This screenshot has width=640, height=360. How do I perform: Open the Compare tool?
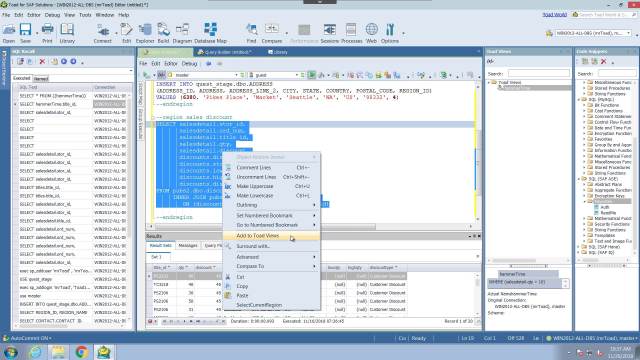click(271, 33)
